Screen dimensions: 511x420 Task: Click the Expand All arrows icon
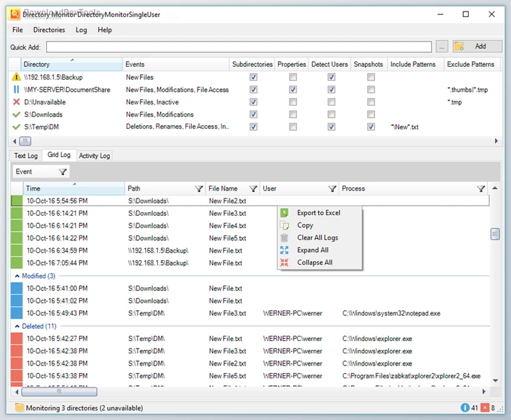[x=285, y=250]
